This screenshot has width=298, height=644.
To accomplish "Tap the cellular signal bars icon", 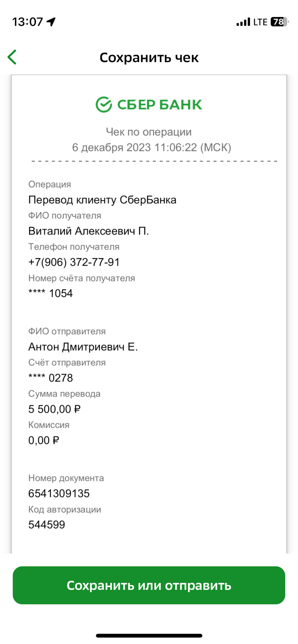I will pyautogui.click(x=243, y=22).
